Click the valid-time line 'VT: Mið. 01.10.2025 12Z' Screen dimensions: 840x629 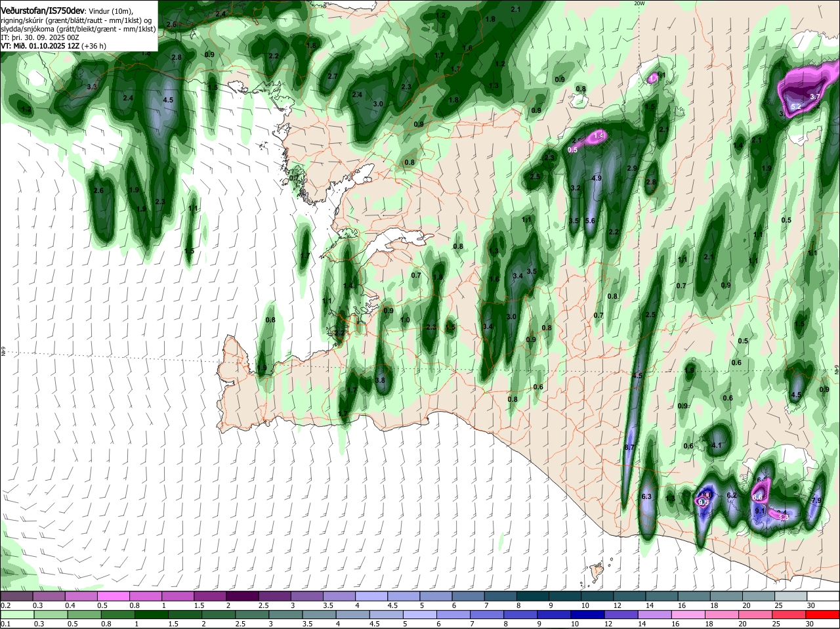pyautogui.click(x=41, y=46)
